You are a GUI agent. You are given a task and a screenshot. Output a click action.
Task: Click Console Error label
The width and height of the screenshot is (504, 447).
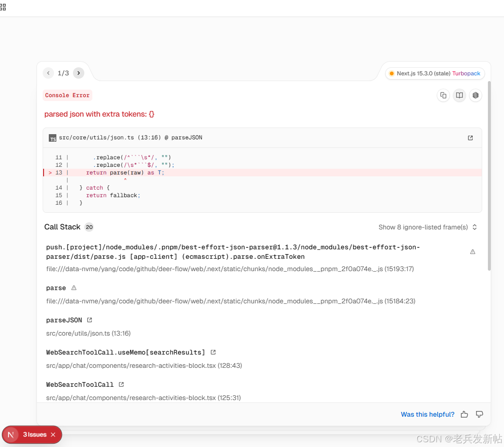pos(67,95)
